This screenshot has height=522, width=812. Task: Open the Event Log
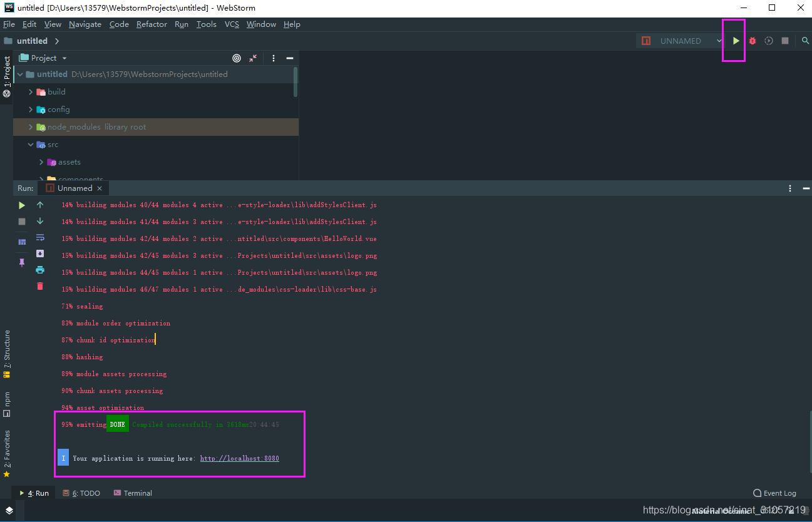pyautogui.click(x=774, y=493)
